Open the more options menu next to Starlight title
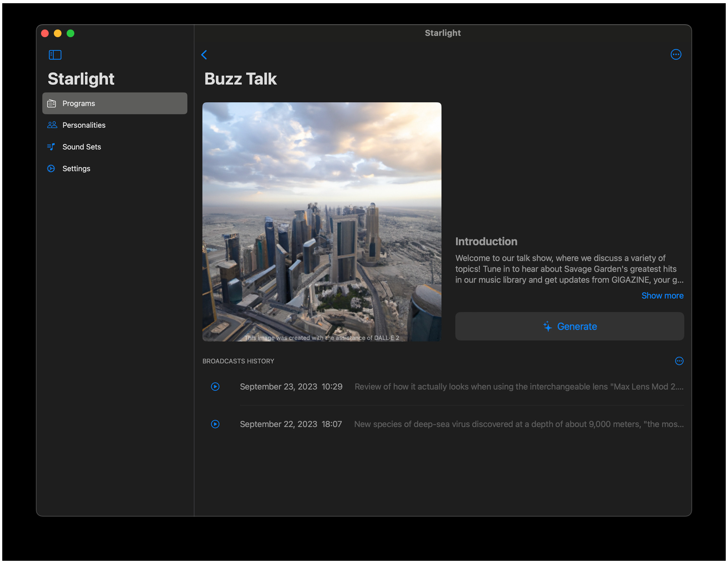The width and height of the screenshot is (728, 564). (x=676, y=54)
